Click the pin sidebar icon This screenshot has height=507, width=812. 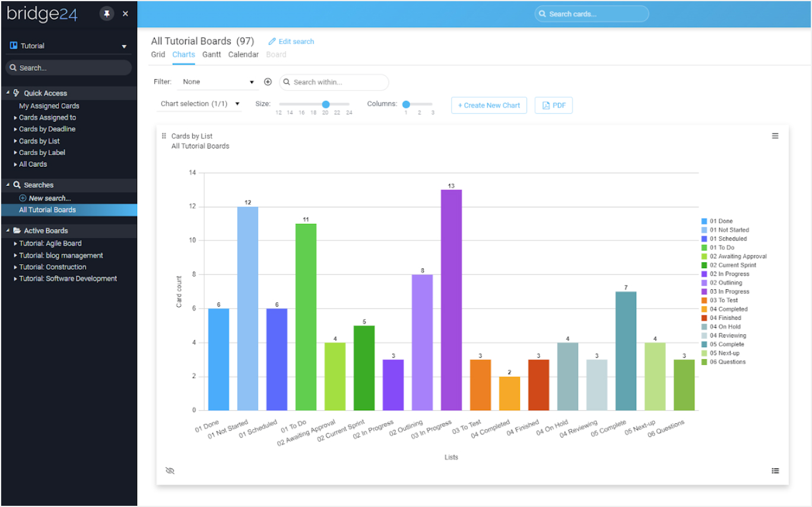107,14
